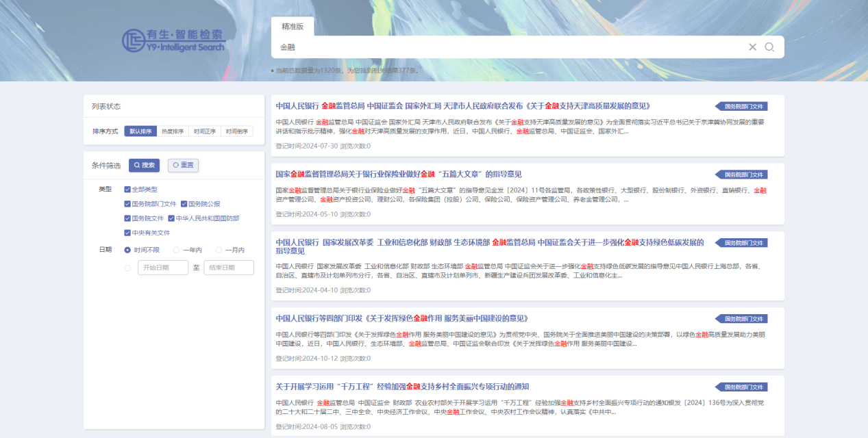
Task: Uncheck the 全部类型 checkbox
Action: (127, 190)
